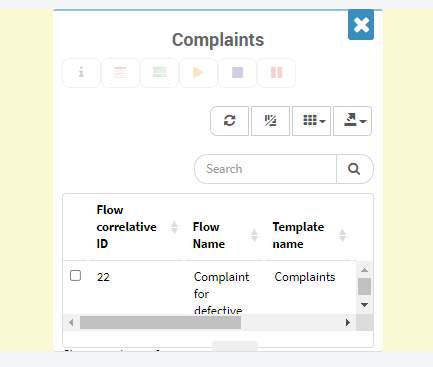This screenshot has height=367, width=433.
Task: Open the red form details icon
Action: [120, 73]
